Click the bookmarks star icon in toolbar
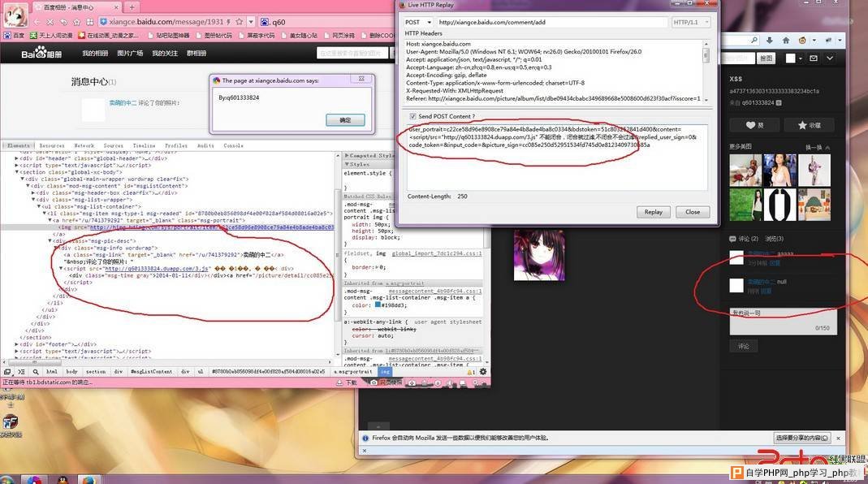Screen dimensions: 868x484 (76, 22)
